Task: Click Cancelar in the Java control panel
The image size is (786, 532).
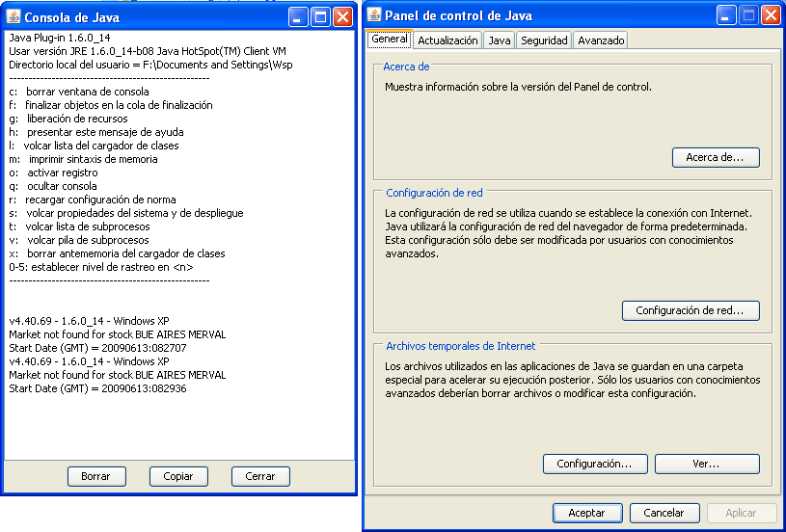Action: [664, 513]
